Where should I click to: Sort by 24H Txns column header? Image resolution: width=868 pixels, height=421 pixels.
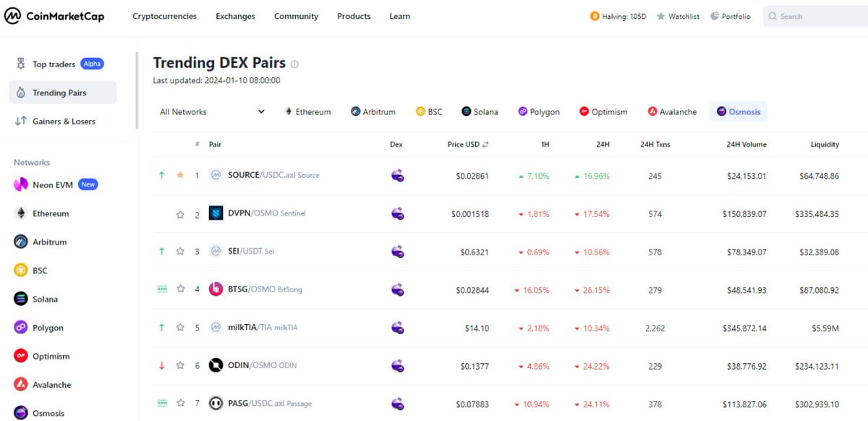[x=655, y=145]
